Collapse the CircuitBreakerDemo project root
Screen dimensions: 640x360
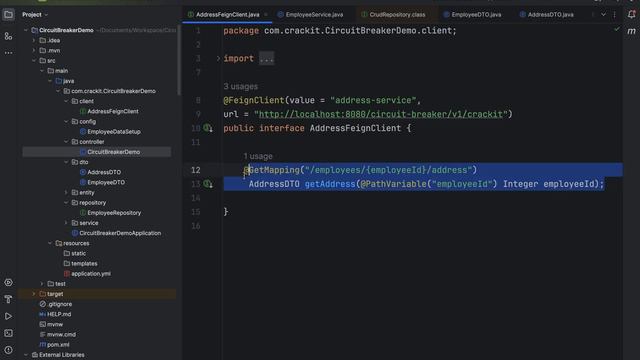click(26, 30)
